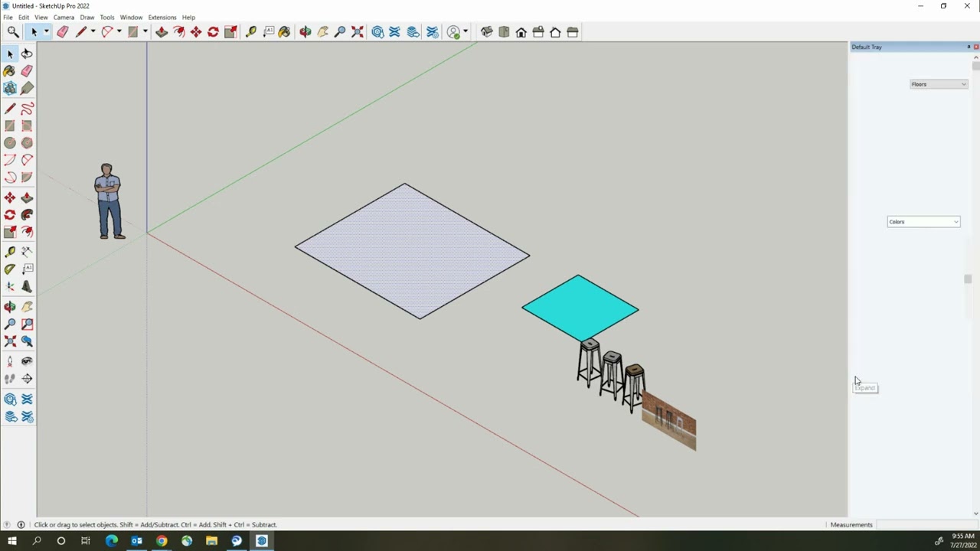Toggle auto-hide pin on Default Tray

(x=969, y=47)
